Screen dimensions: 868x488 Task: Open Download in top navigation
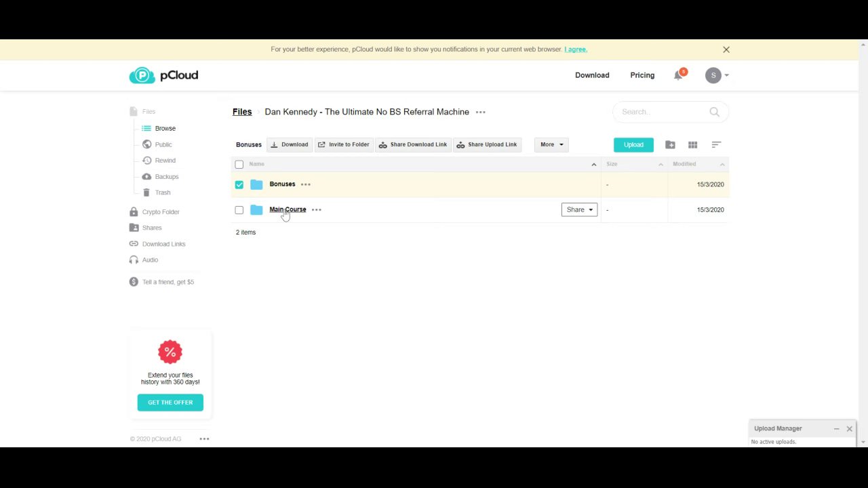[x=592, y=75]
